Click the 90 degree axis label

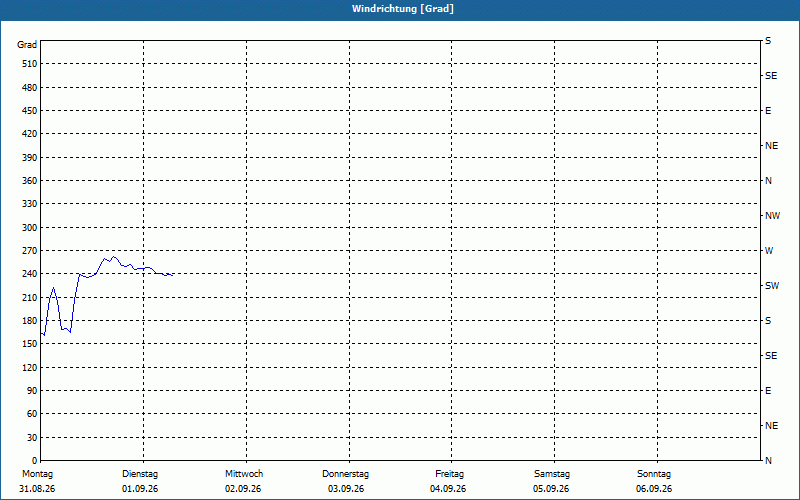(x=32, y=391)
